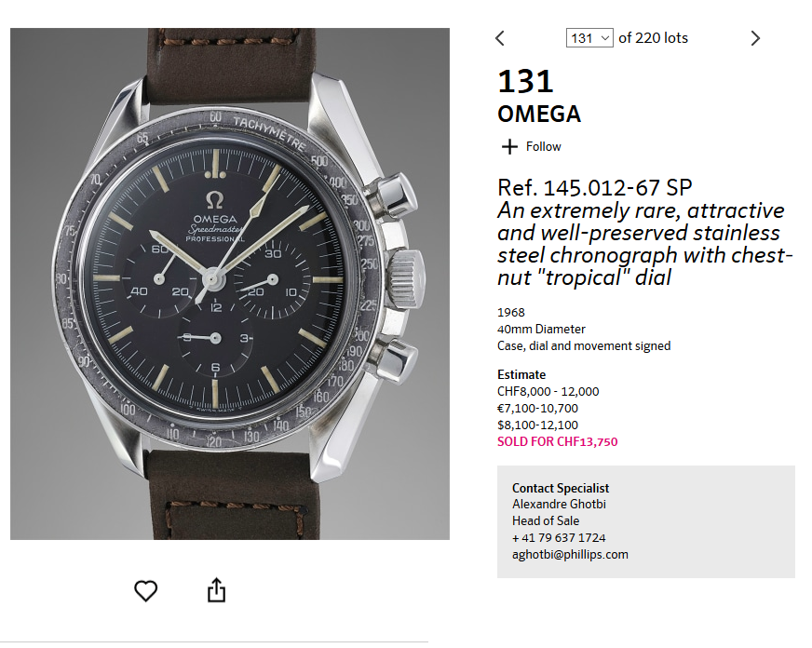Click the SOLD FOR CHF13,750 result text
This screenshot has width=812, height=648.
click(557, 441)
